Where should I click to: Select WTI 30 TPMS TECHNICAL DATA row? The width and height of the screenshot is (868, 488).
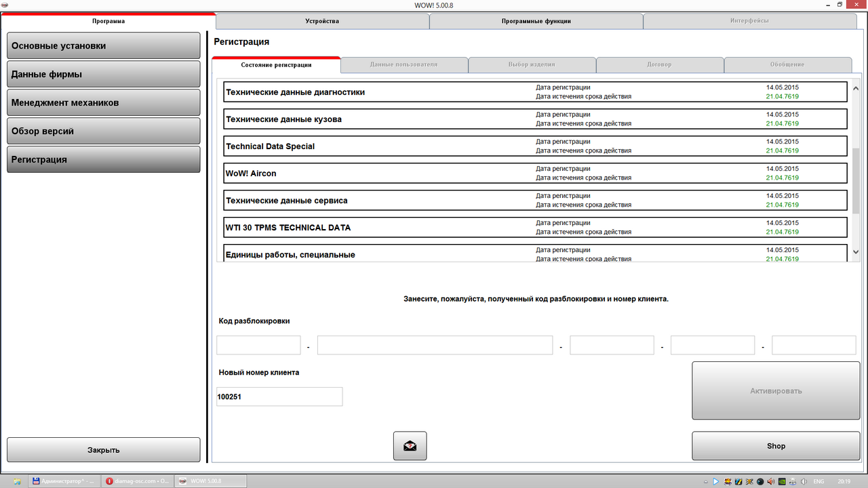coord(535,228)
